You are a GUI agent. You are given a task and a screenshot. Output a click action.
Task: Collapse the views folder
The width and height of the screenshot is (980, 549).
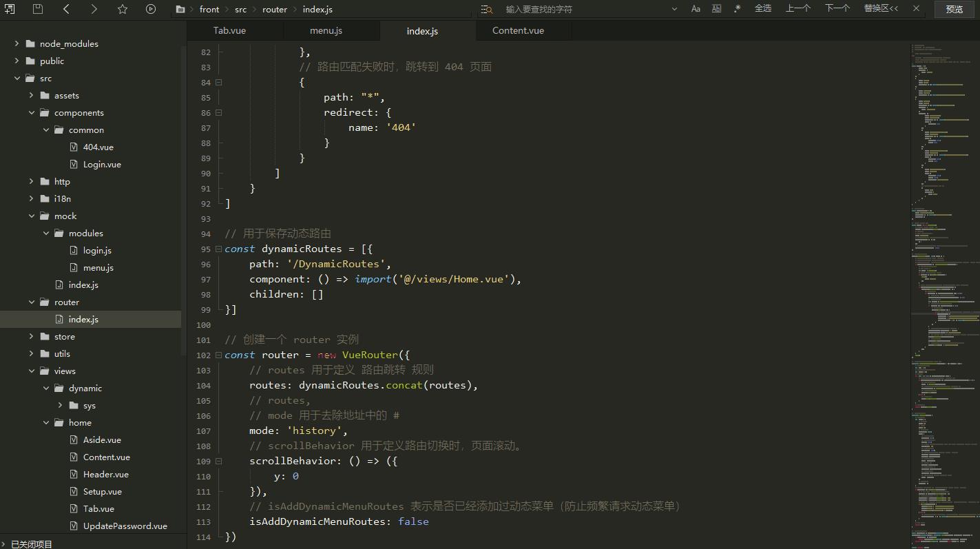pyautogui.click(x=31, y=371)
